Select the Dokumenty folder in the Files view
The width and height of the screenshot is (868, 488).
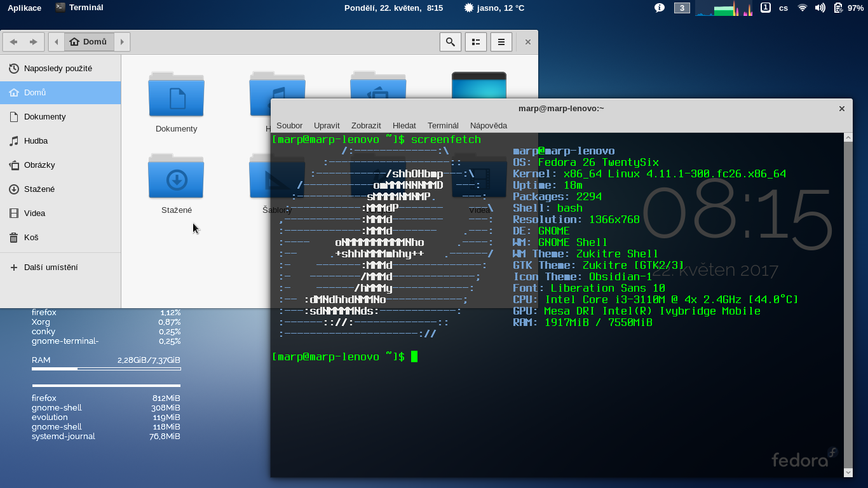tap(176, 102)
